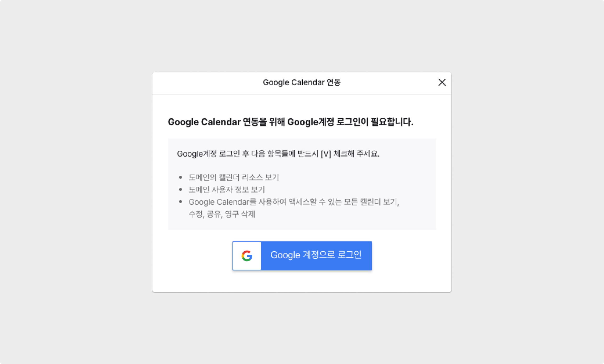Viewport: 604px width, 364px height.
Task: Click the bold heading about Google계정 로그인이 필요합니다
Action: coord(290,122)
